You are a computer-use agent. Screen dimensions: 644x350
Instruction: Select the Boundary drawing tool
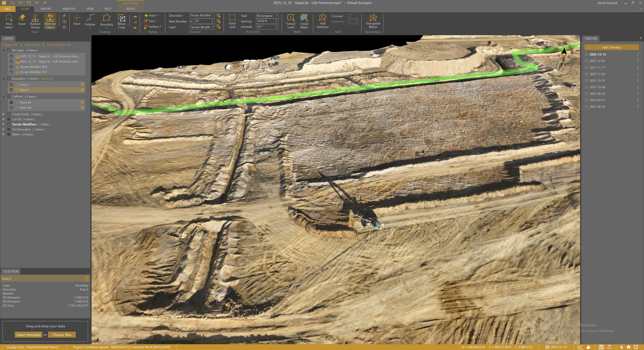tap(106, 21)
